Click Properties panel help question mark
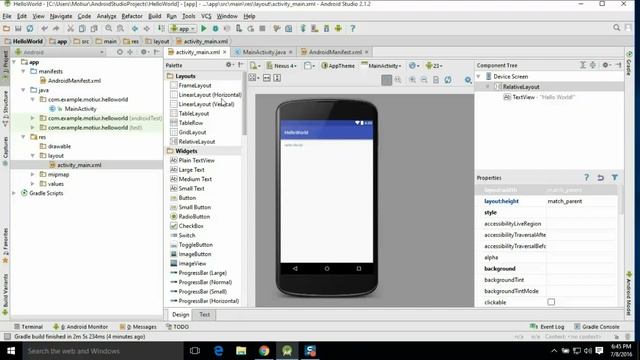Screen dimensions: 640x360 pyautogui.click(x=587, y=178)
